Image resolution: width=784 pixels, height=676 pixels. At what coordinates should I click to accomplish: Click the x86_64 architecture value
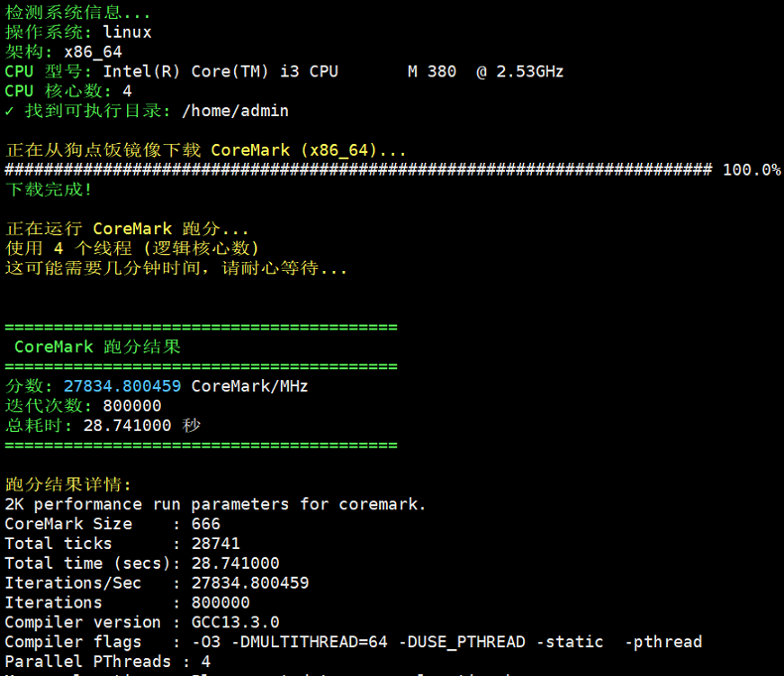(x=93, y=52)
